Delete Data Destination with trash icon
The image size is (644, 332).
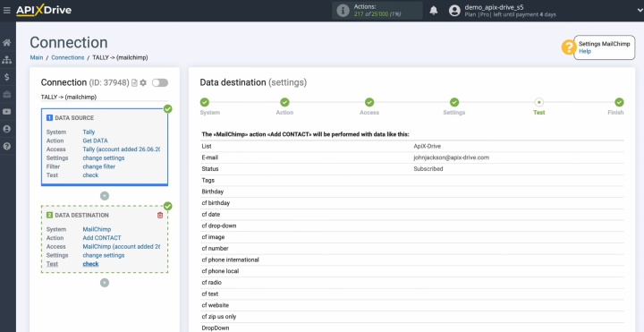point(160,216)
